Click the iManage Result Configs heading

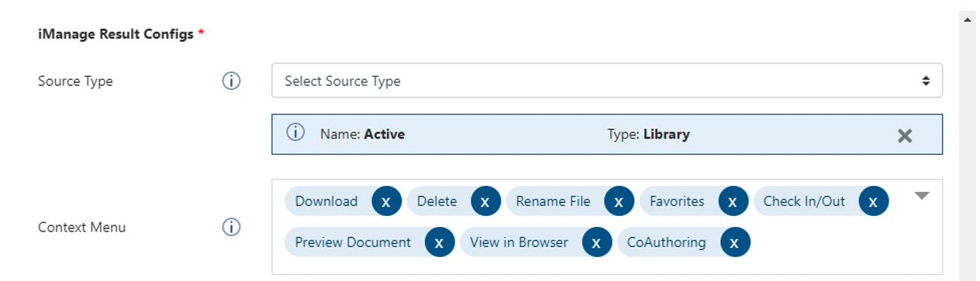click(x=116, y=34)
